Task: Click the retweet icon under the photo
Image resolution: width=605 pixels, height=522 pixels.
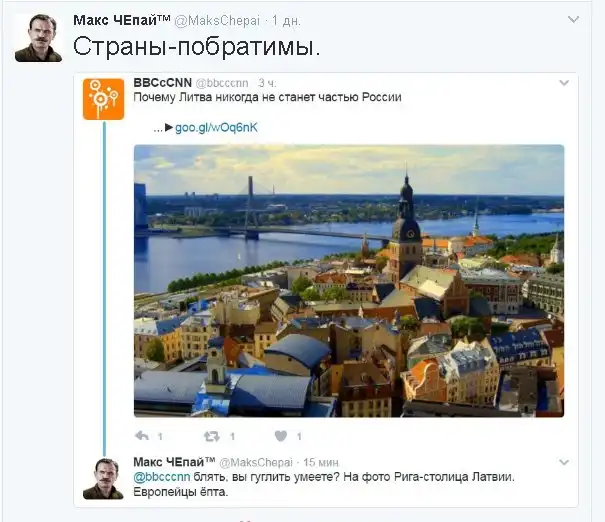Action: pos(211,436)
